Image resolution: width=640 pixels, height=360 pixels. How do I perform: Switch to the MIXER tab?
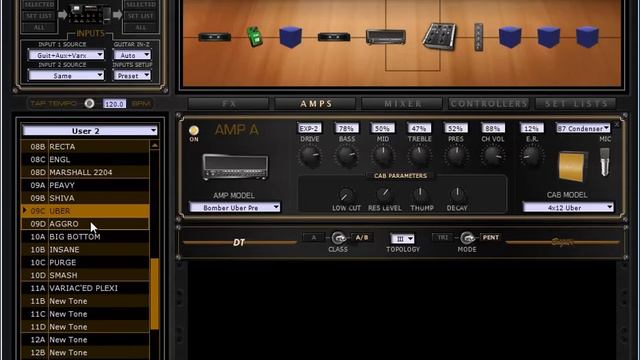click(x=402, y=104)
